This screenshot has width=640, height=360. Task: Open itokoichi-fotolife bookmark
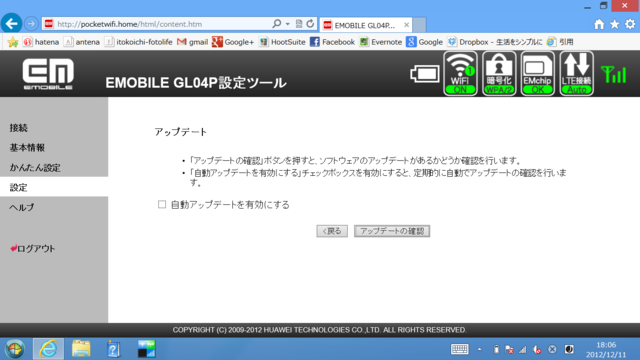coord(138,42)
